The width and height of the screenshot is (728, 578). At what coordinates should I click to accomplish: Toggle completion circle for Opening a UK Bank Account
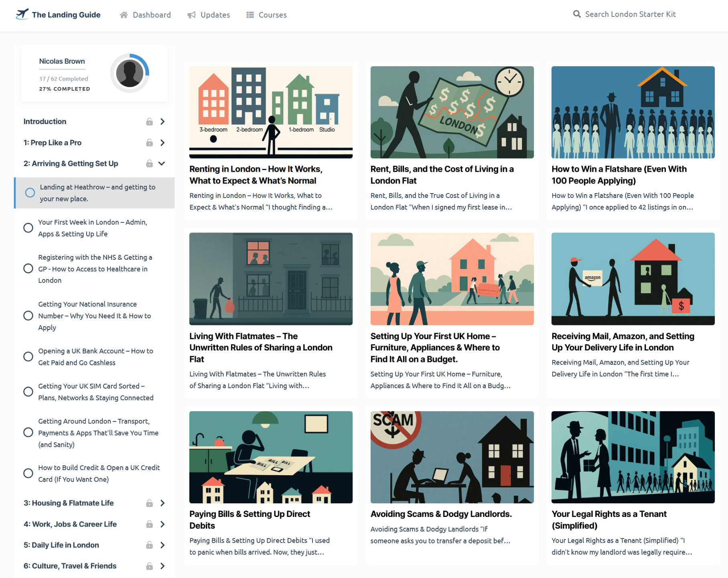click(28, 357)
